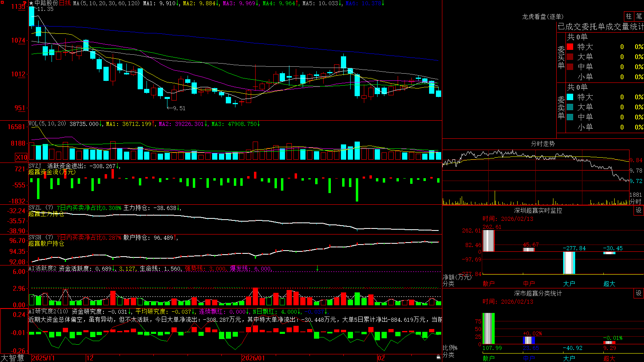Viewport: 644px width, 362px height.
Task: Click the red 特大 buy-order color swatch
Action: click(x=570, y=47)
